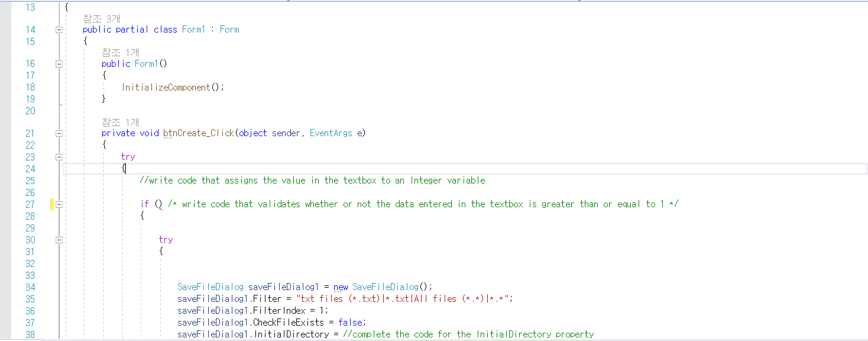The height and width of the screenshot is (341, 868).
Task: Set a breakpoint in the margin beside line 34
Action: coord(6,287)
